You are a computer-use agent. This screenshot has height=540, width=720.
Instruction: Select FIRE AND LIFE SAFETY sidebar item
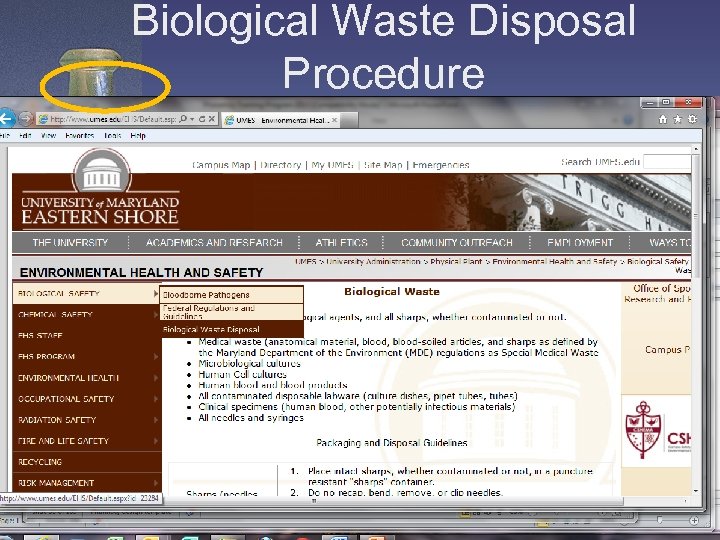point(86,441)
